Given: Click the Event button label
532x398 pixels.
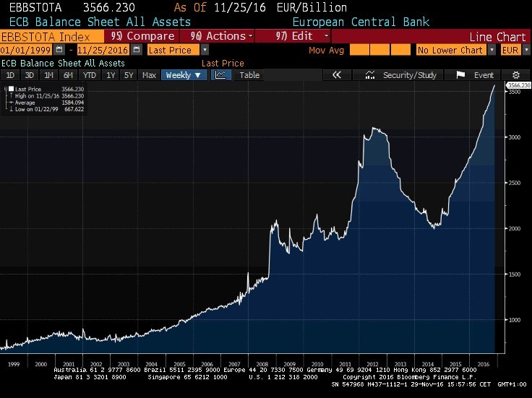Looking at the screenshot, I should click(x=484, y=75).
